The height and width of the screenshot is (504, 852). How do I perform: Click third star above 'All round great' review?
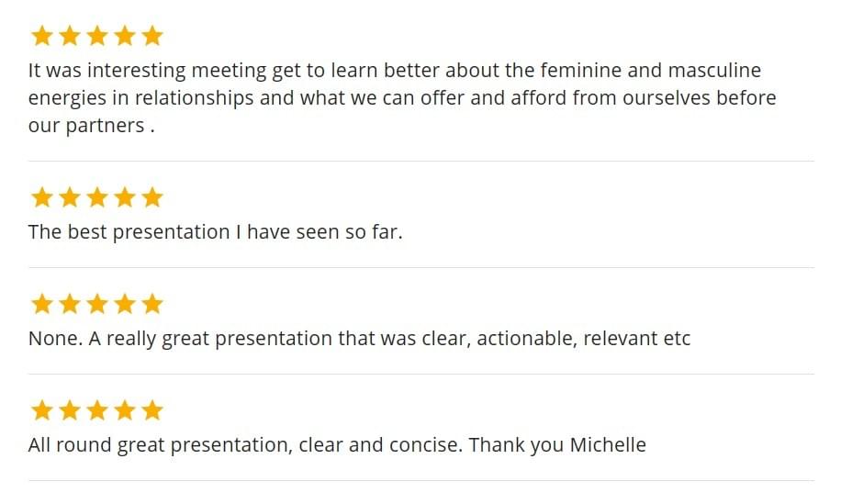(x=97, y=410)
